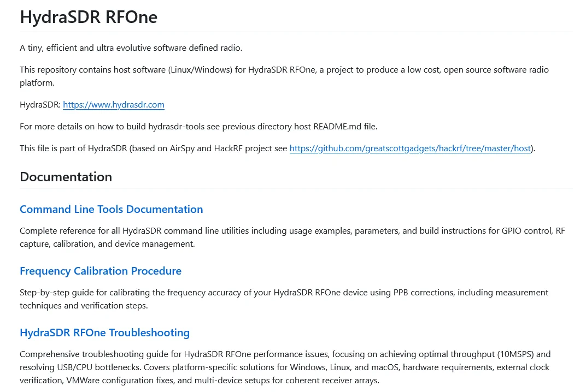Open HydraSDR RFOne Troubleshooting link
Screen dimensions: 580x392
104,332
